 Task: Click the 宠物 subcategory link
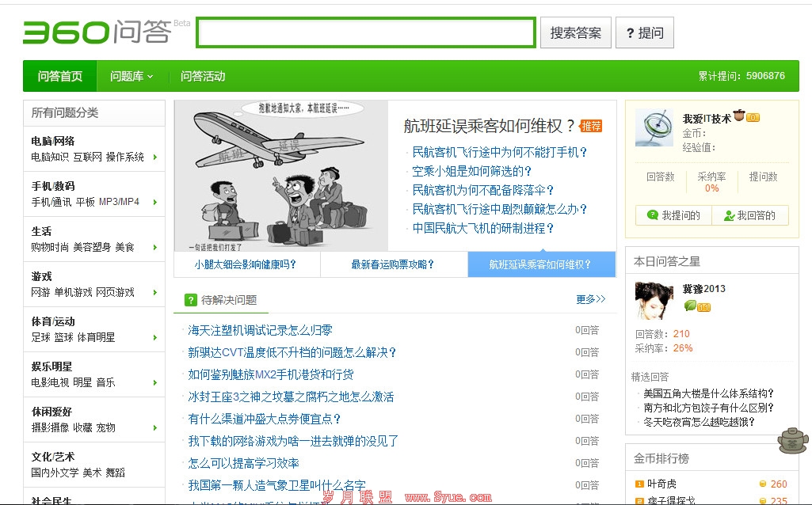(x=105, y=427)
